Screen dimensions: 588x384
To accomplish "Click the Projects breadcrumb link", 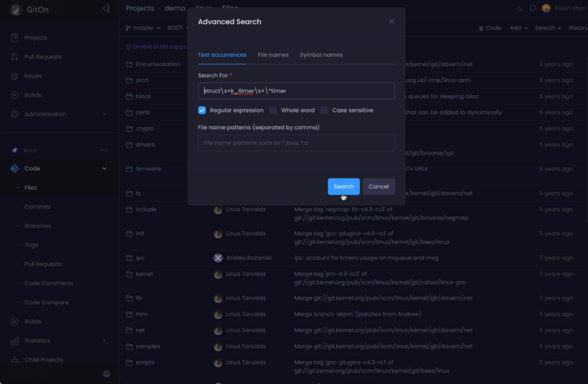I will click(x=140, y=8).
